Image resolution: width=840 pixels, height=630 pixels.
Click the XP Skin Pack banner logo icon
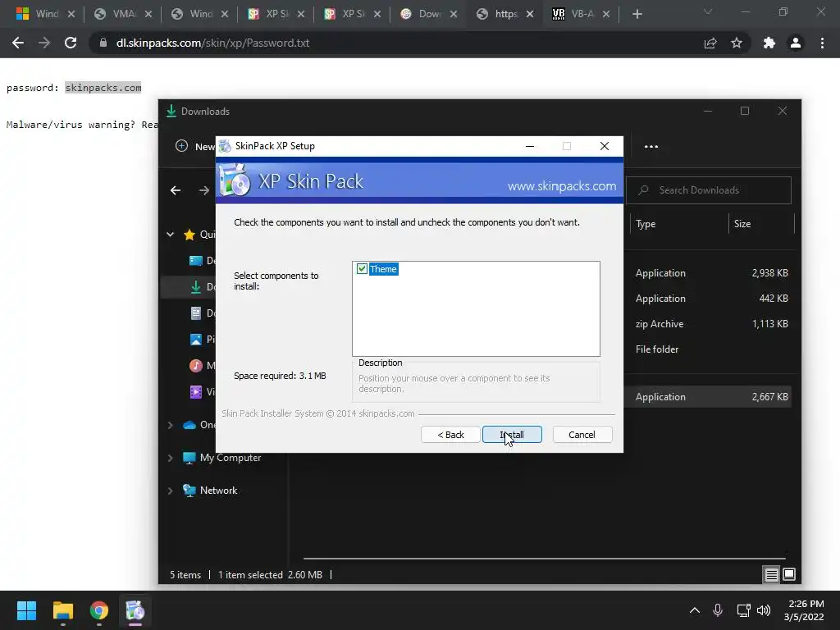[235, 180]
